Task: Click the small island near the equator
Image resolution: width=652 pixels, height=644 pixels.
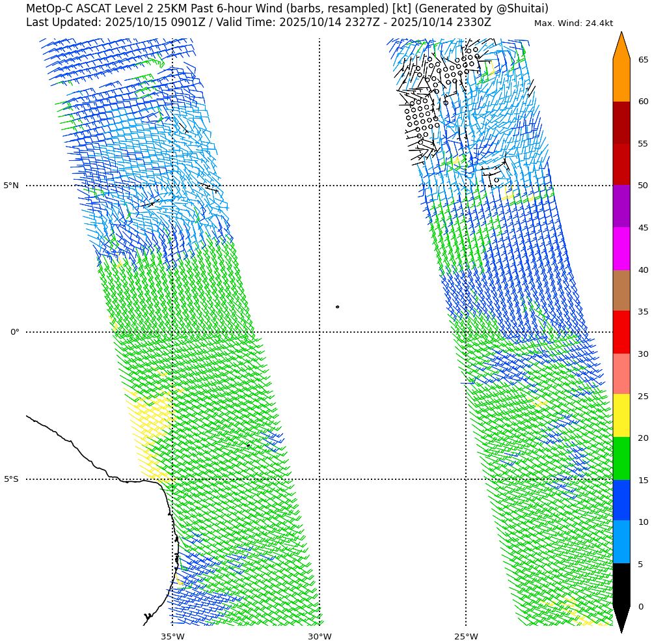Action: point(337,307)
